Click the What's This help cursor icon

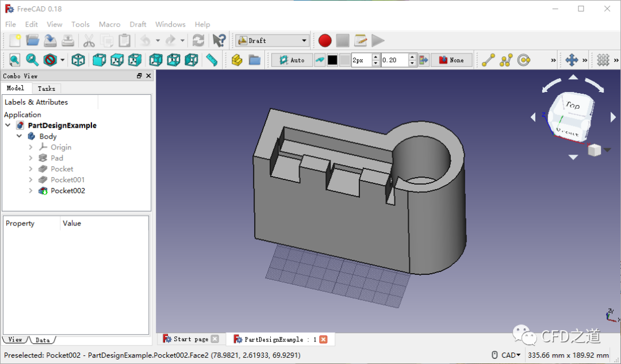point(219,41)
